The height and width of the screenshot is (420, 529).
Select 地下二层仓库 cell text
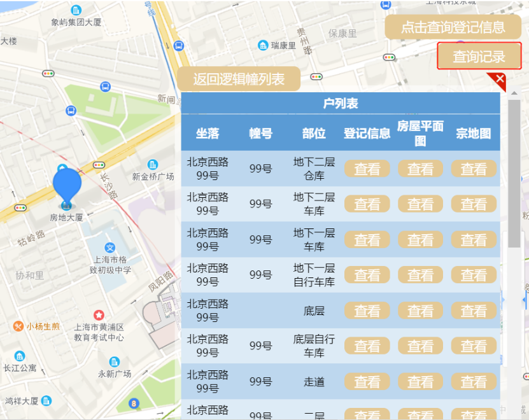point(314,169)
